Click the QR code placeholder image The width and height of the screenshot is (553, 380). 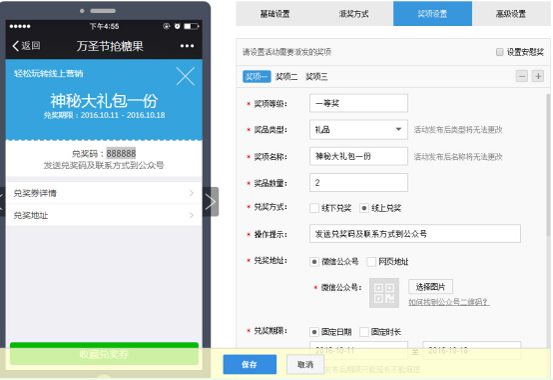pos(384,293)
